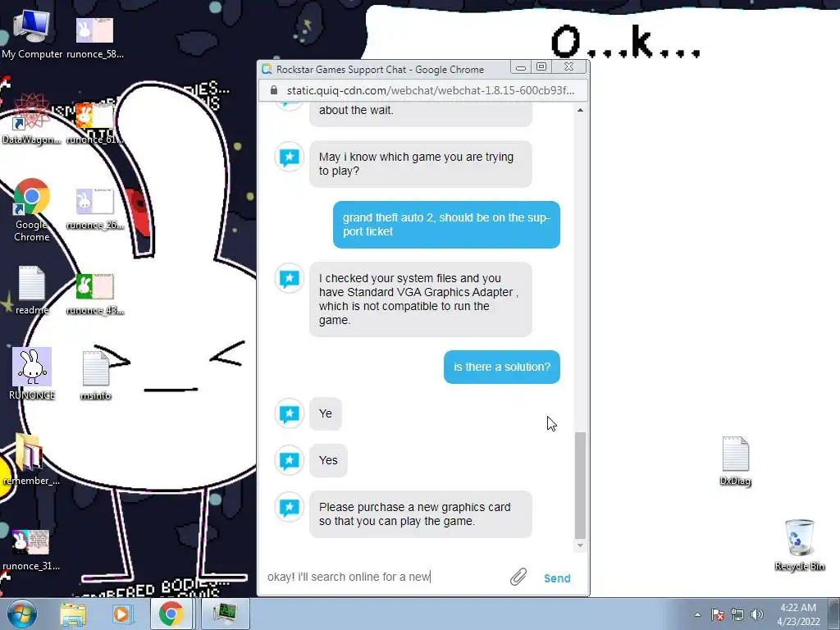Minimize the Rockstar Support Chat window
This screenshot has height=630, width=840.
point(520,67)
